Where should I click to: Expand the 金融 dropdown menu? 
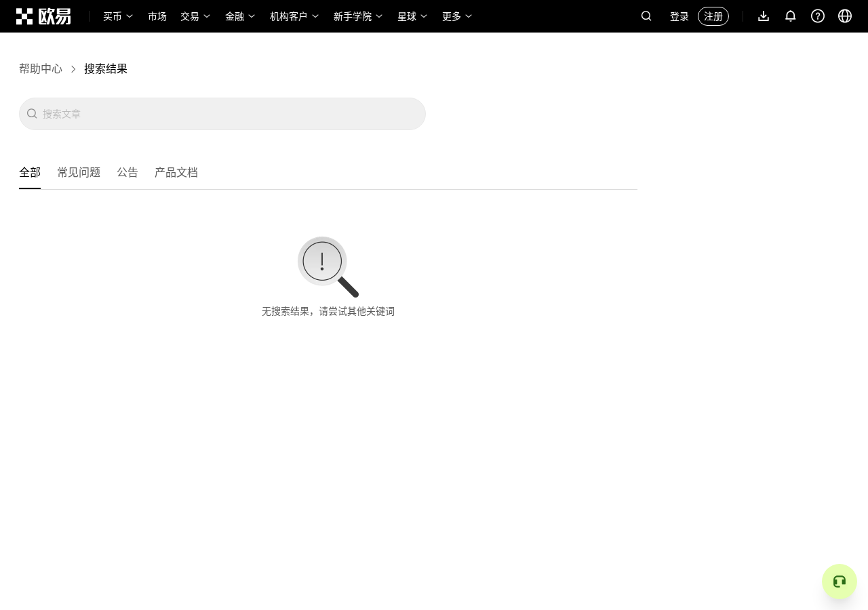(x=240, y=16)
